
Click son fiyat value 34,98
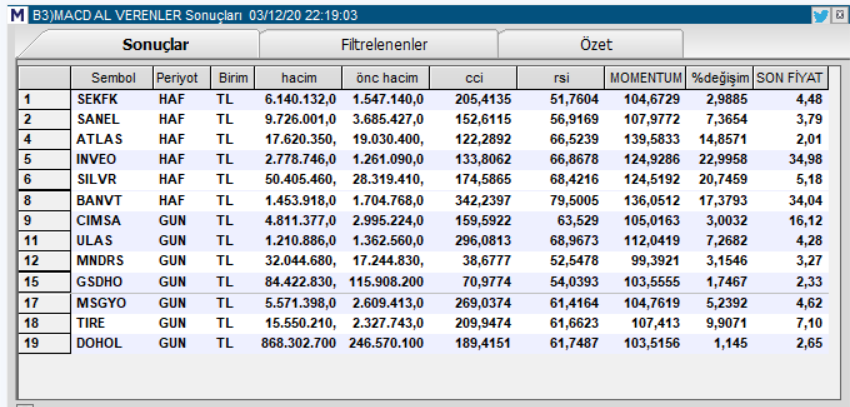click(806, 159)
